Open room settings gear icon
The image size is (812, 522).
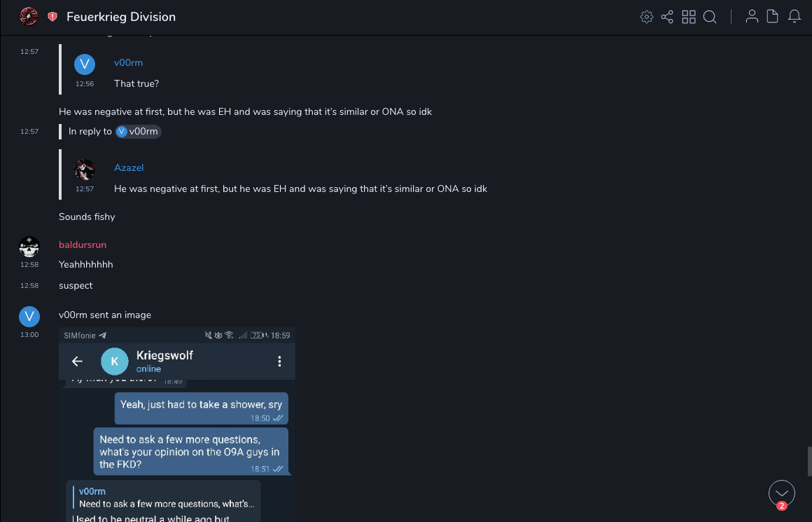[647, 17]
